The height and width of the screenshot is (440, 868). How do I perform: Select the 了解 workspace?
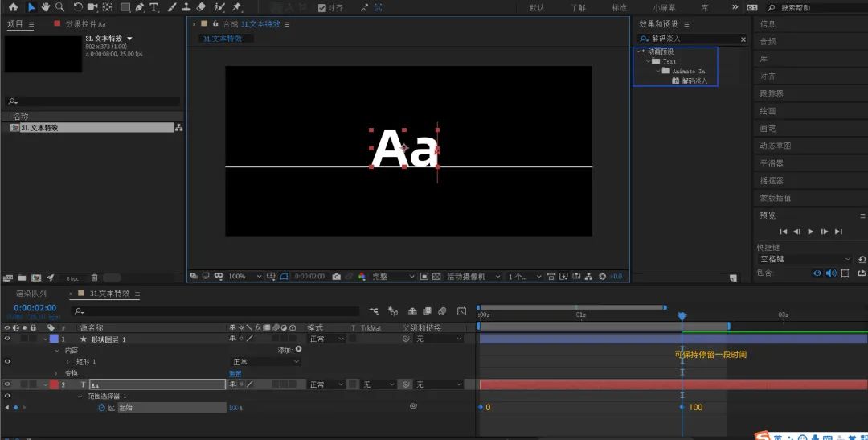click(578, 8)
